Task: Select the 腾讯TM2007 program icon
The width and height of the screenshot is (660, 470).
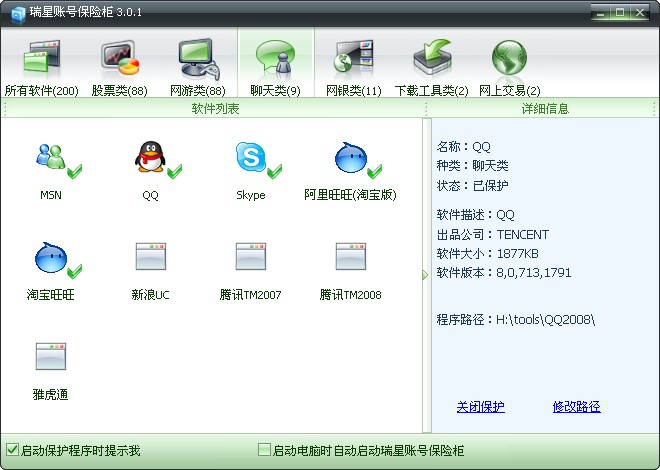Action: click(251, 256)
